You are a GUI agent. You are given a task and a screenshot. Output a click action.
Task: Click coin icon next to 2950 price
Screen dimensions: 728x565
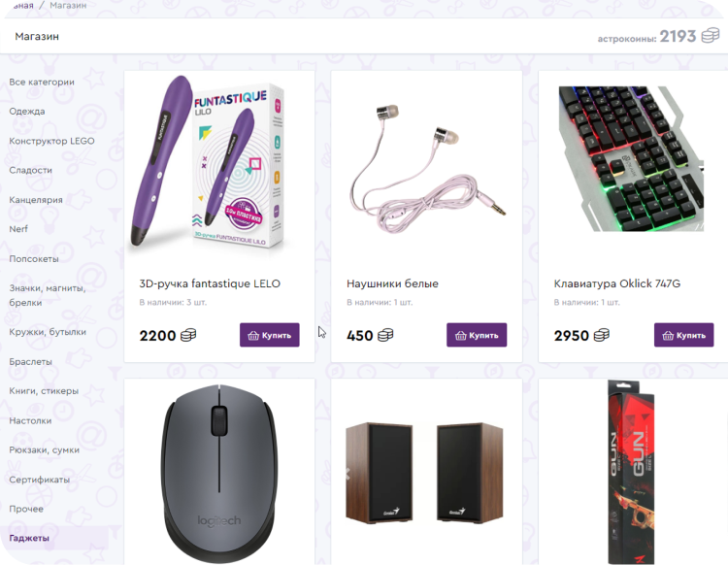(x=601, y=335)
